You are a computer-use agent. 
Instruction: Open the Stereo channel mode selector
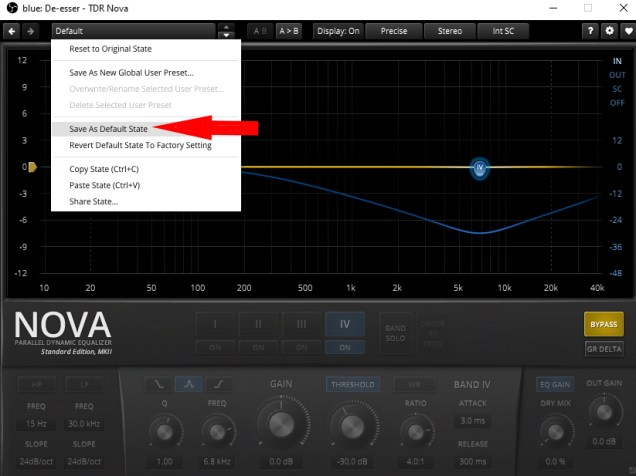pyautogui.click(x=449, y=31)
